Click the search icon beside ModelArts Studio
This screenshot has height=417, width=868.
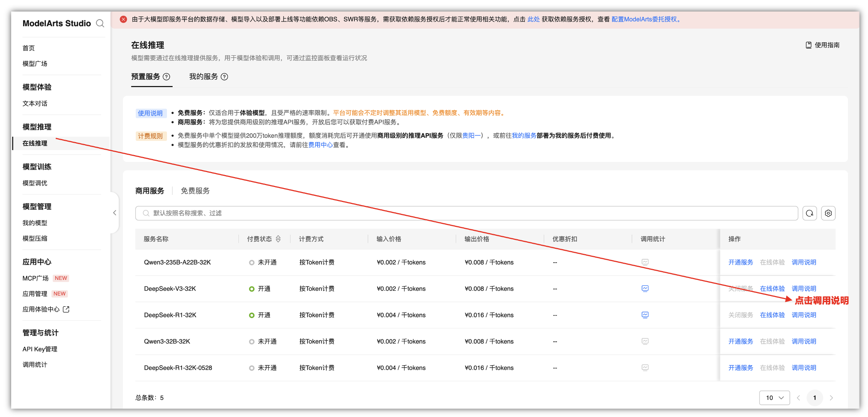coord(100,23)
